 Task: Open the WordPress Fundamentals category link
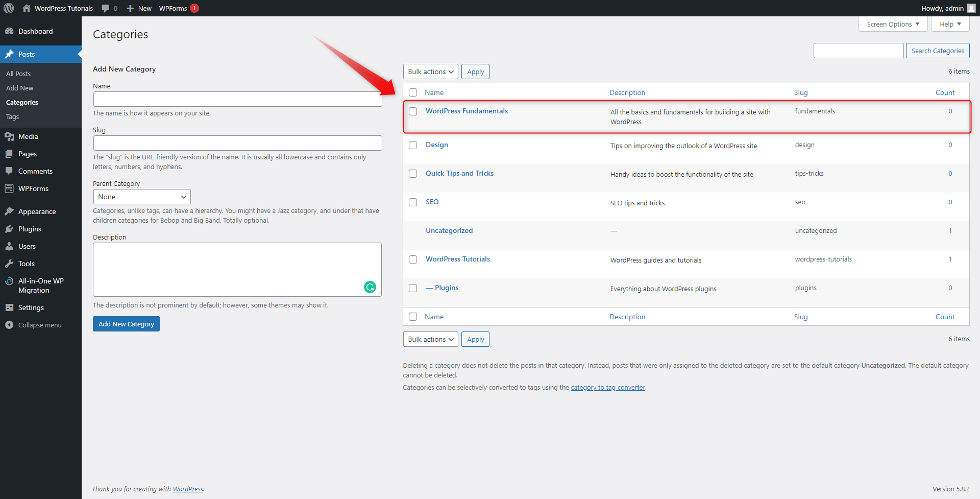pyautogui.click(x=467, y=111)
